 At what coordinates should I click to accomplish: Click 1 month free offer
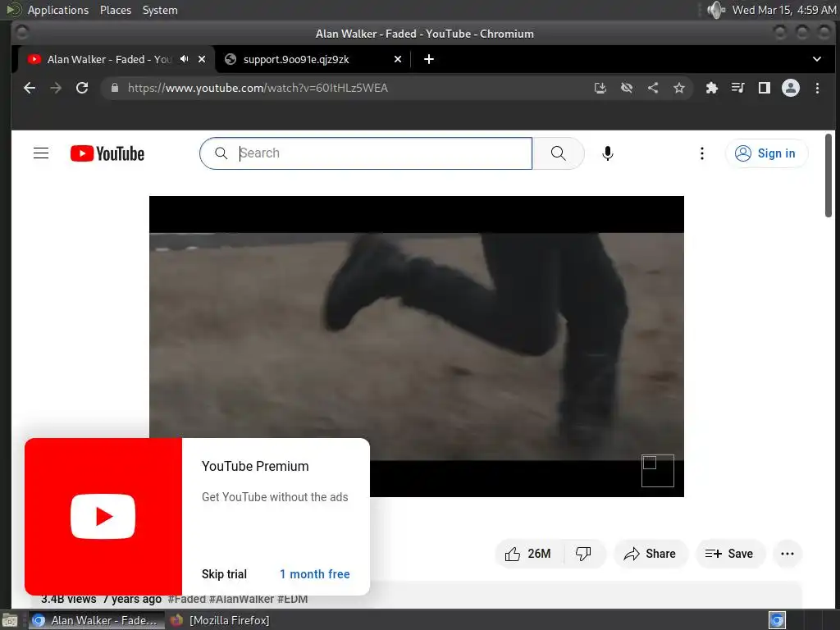(x=314, y=573)
